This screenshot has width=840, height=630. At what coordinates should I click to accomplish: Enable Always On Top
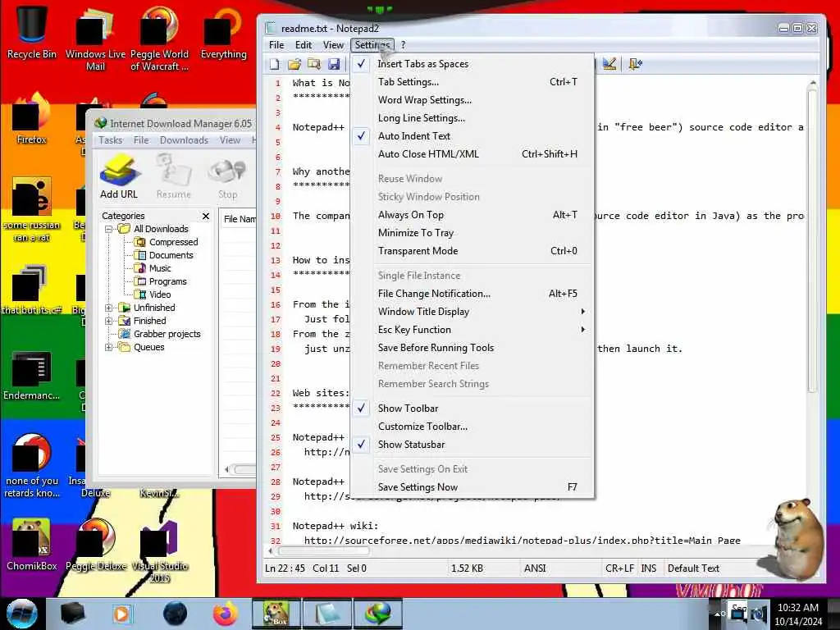[x=472, y=215]
